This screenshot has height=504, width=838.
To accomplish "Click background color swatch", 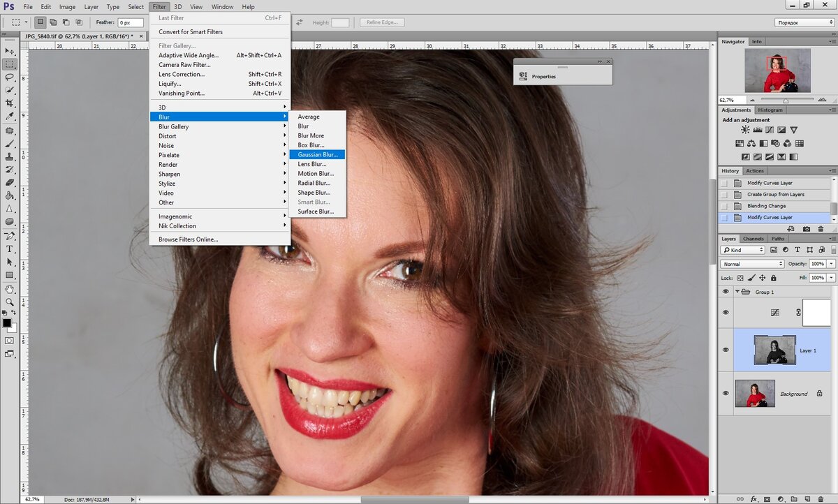I will [13, 329].
